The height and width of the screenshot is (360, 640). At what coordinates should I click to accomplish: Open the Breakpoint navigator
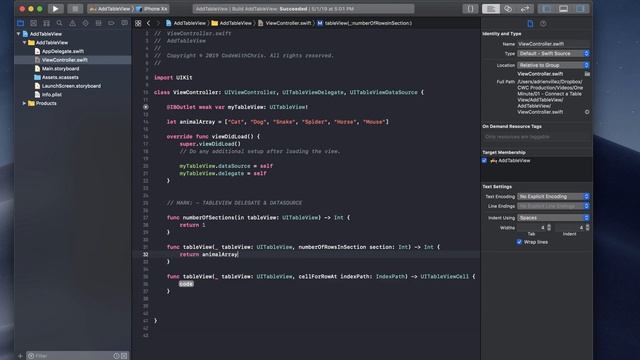click(111, 23)
